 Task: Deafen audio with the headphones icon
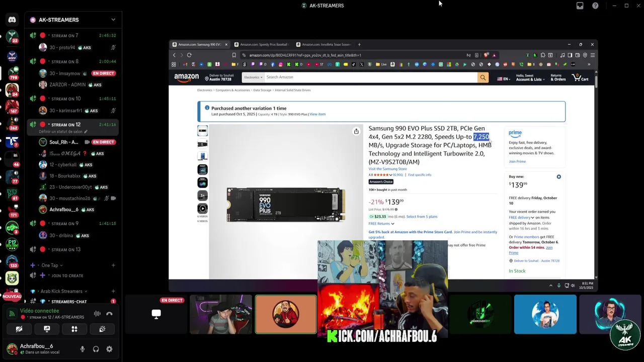[96, 349]
